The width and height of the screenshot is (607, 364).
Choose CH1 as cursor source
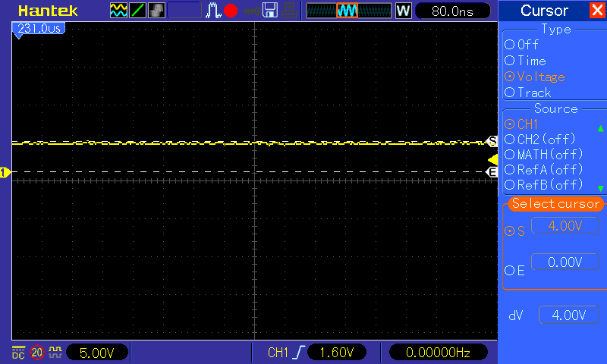[x=521, y=124]
